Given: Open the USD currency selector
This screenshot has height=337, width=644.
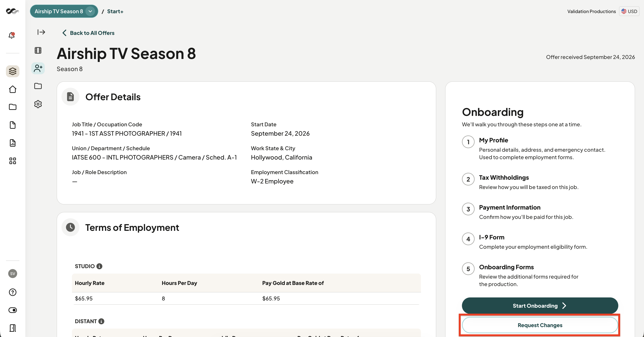Looking at the screenshot, I should (x=629, y=11).
